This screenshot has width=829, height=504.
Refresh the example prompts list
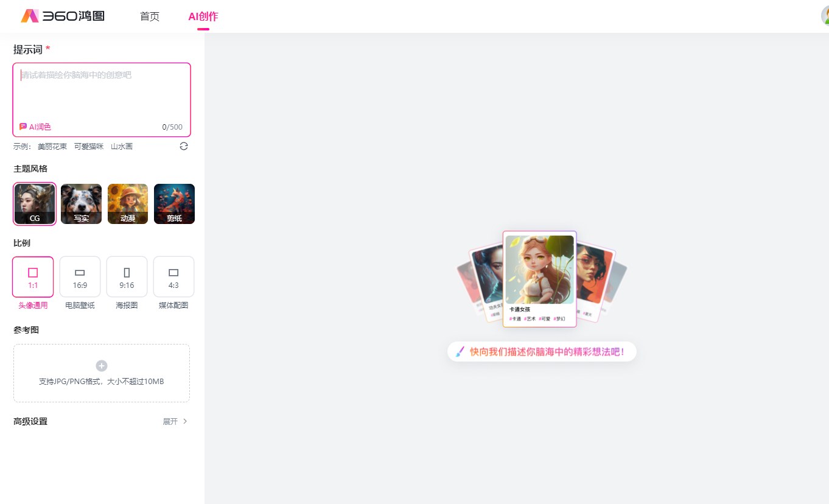tap(184, 146)
